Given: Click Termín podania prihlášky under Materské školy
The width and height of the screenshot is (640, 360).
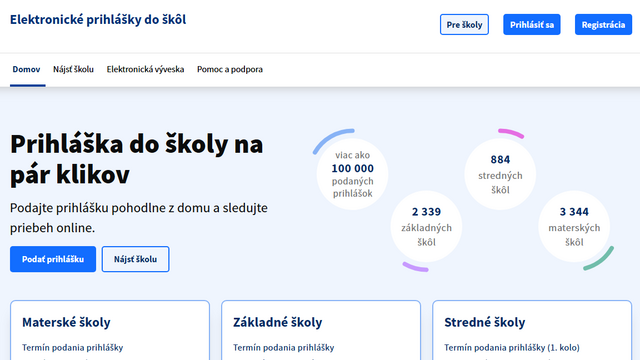Looking at the screenshot, I should pyautogui.click(x=73, y=348).
